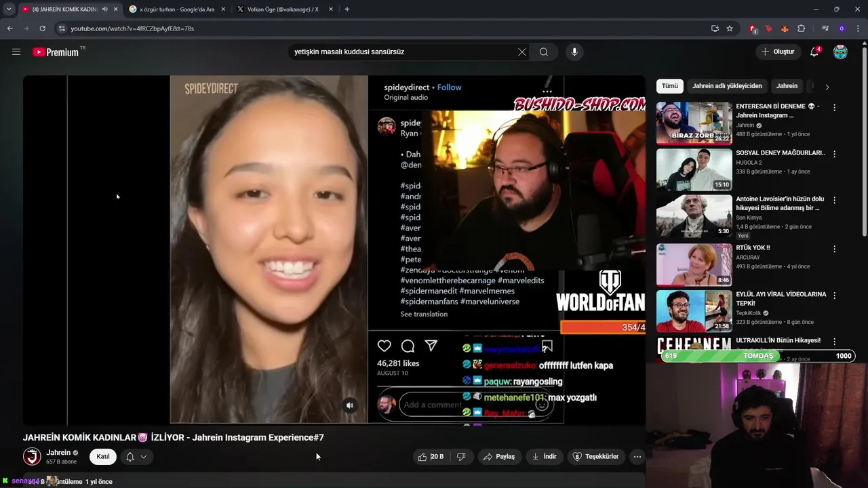Click the video player to pause
This screenshot has height=488, width=868.
[334, 249]
